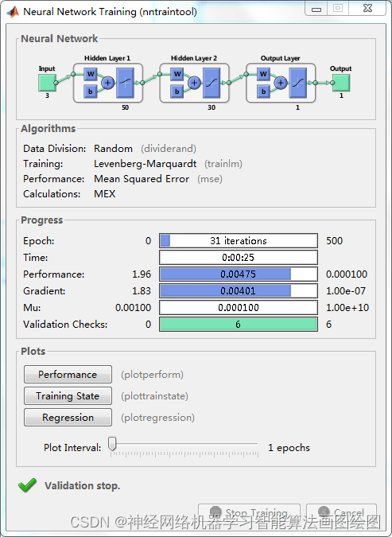
Task: Click the green Input block
Action: pos(47,83)
